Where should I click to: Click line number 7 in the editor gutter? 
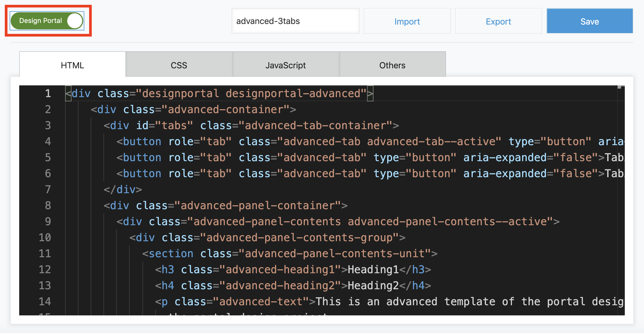48,189
